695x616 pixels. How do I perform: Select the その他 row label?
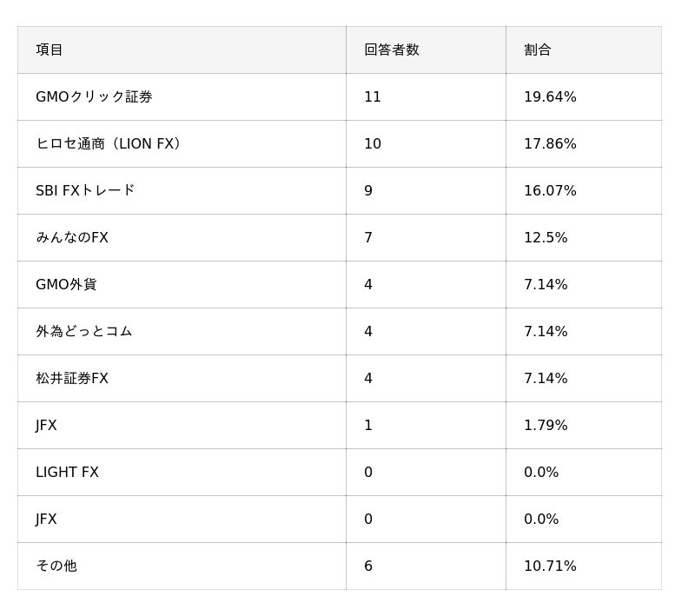tap(56, 566)
